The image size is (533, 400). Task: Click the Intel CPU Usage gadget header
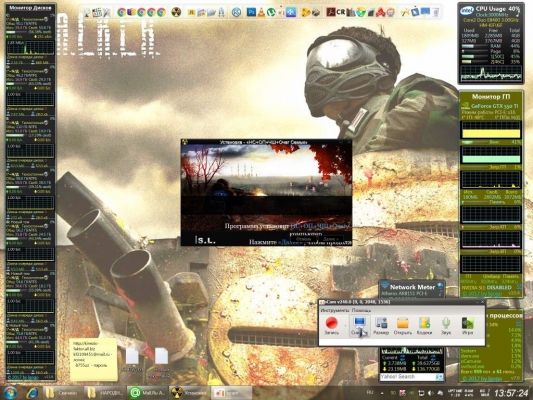point(491,10)
